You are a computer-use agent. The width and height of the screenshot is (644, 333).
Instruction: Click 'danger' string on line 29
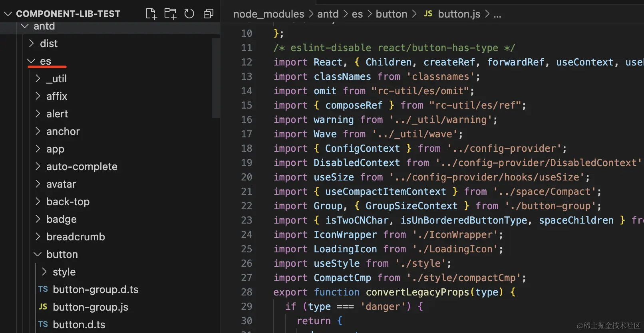tap(383, 307)
